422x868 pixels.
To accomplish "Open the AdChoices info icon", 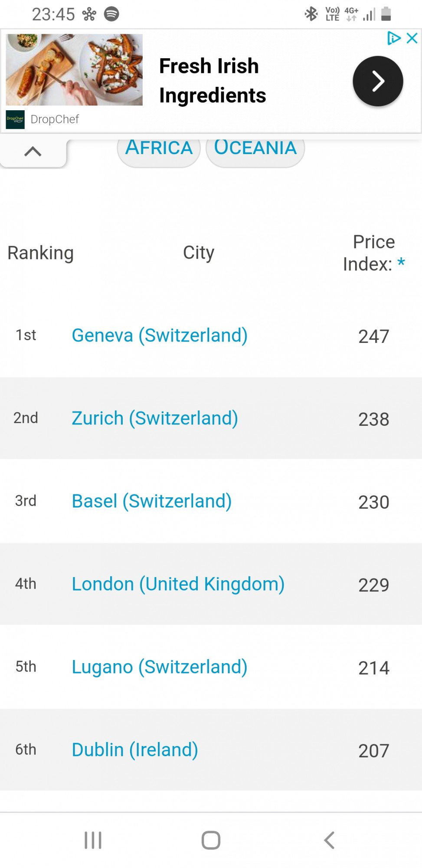I will [394, 38].
